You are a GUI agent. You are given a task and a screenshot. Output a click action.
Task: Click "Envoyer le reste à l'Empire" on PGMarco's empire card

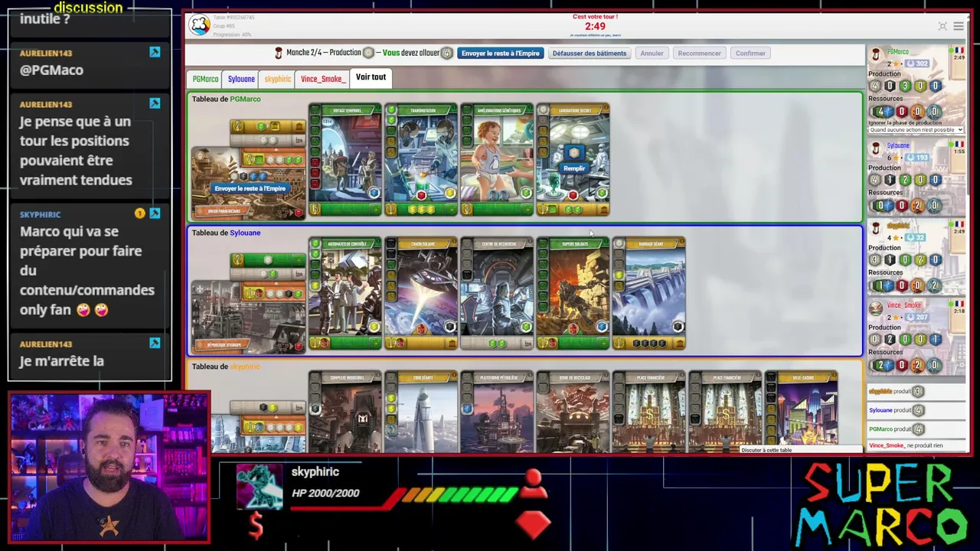click(x=250, y=188)
